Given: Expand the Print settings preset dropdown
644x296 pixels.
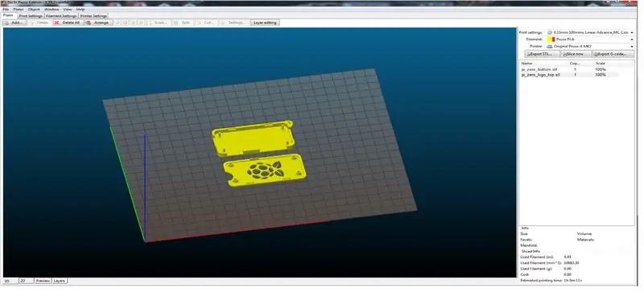Looking at the screenshot, I should point(591,32).
